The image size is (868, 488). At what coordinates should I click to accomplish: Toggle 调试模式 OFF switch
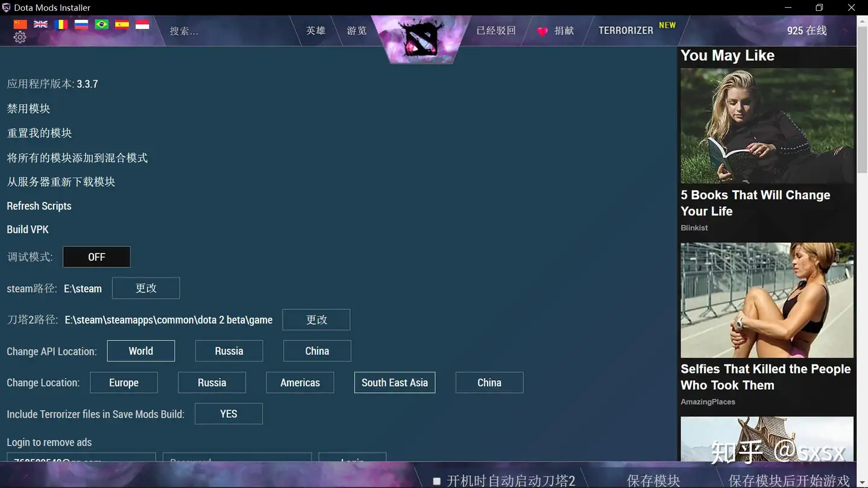(96, 257)
